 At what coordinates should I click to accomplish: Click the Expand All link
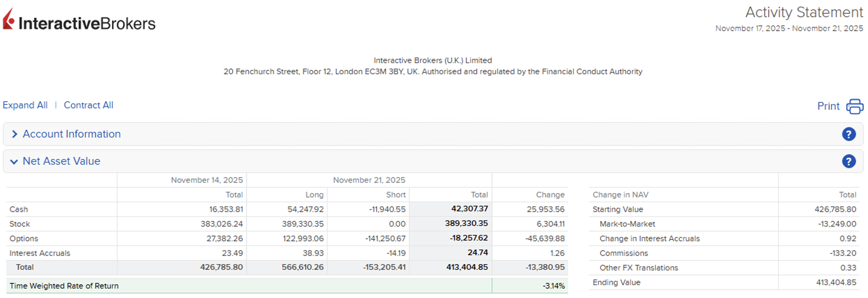click(25, 105)
